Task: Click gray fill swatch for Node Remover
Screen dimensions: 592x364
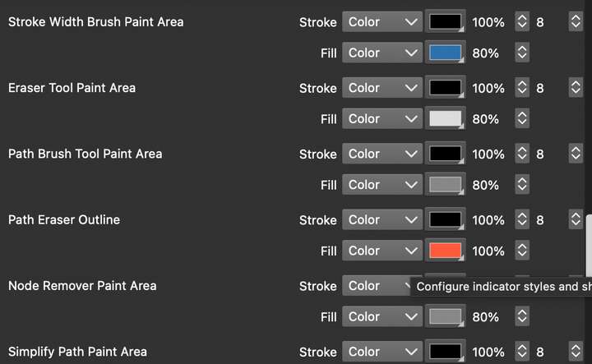Action: tap(446, 316)
